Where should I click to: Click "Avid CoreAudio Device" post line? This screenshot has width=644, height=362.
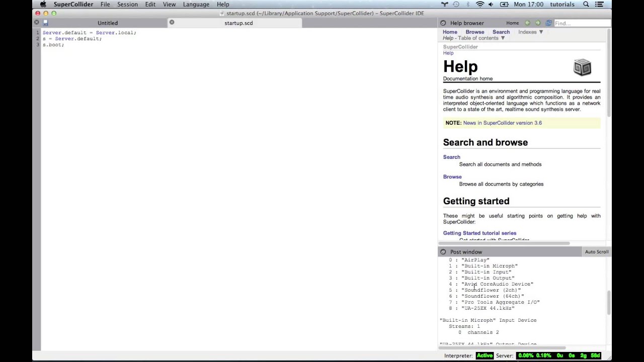pos(497,284)
